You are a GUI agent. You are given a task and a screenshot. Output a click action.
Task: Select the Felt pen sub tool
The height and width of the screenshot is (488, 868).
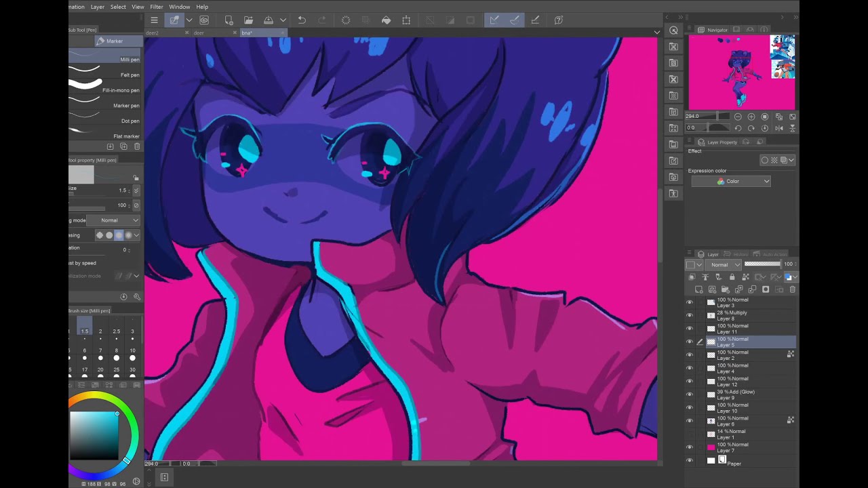[105, 73]
